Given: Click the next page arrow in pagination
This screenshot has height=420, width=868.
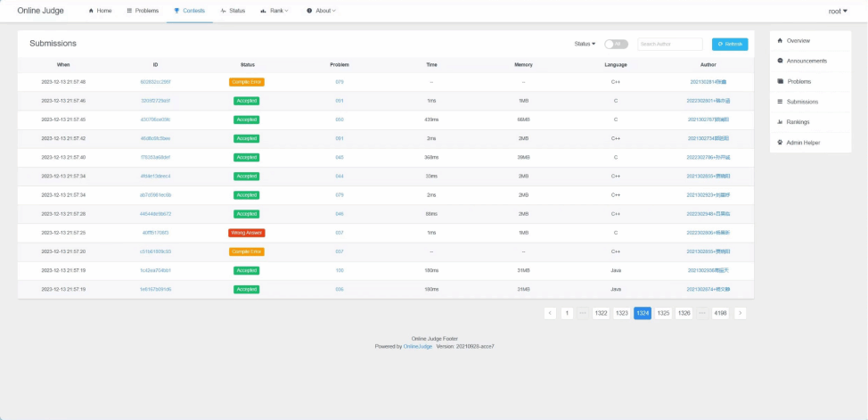Looking at the screenshot, I should [x=740, y=313].
